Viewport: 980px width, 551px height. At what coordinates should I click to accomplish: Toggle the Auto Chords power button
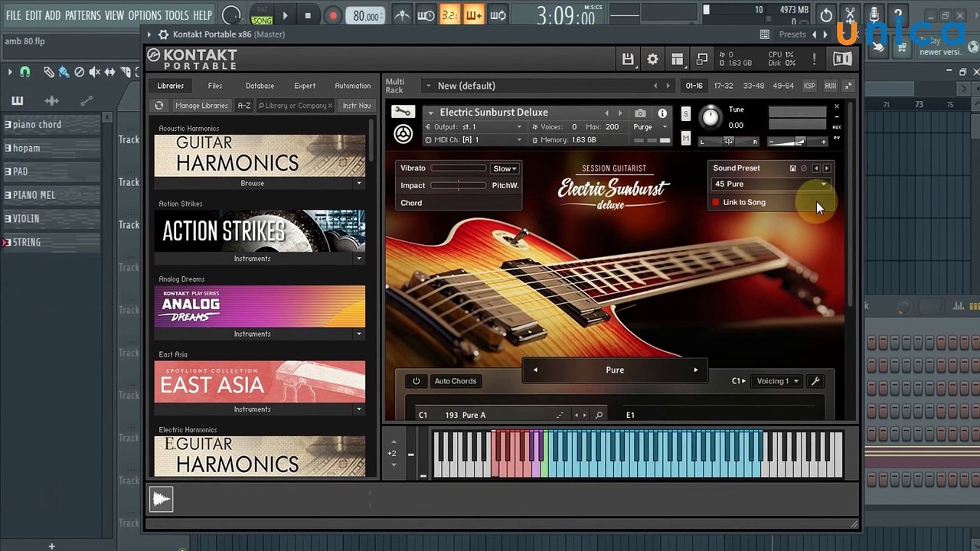pyautogui.click(x=416, y=381)
